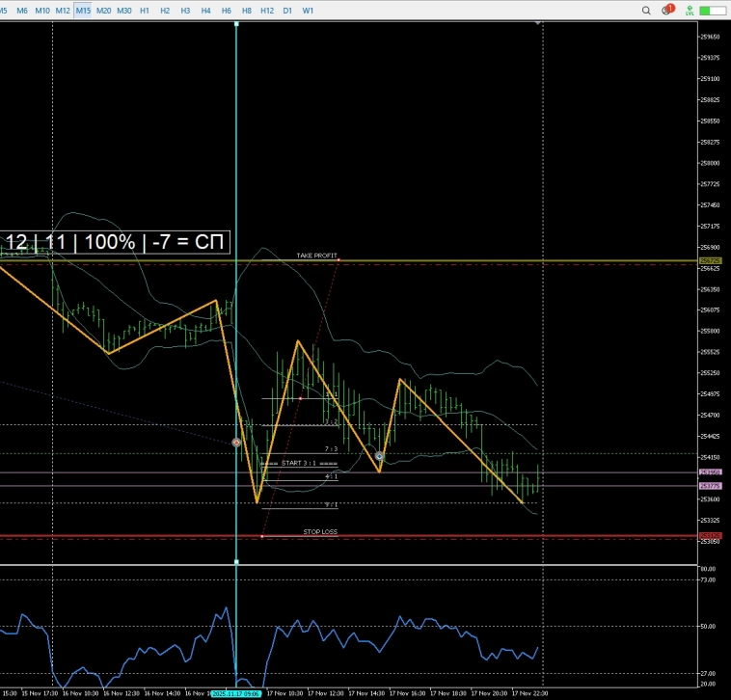
Task: Open the account notifications icon with red badge
Action: pyautogui.click(x=666, y=10)
